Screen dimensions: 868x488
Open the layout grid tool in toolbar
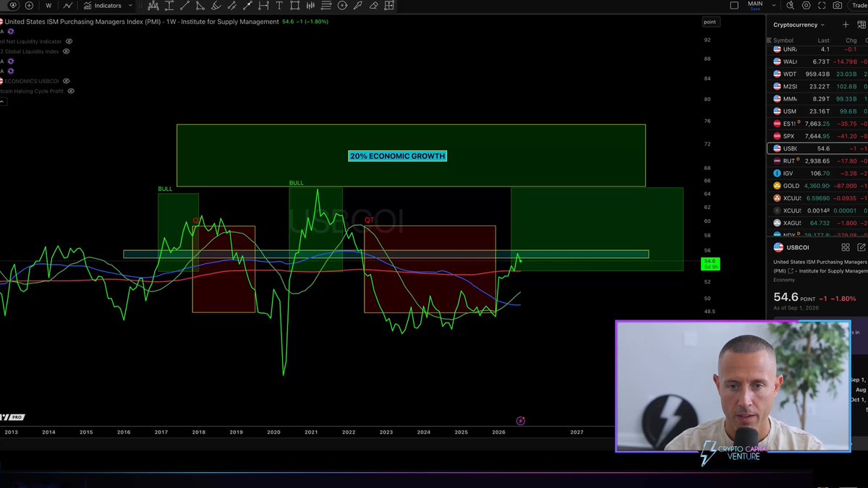tap(389, 5)
